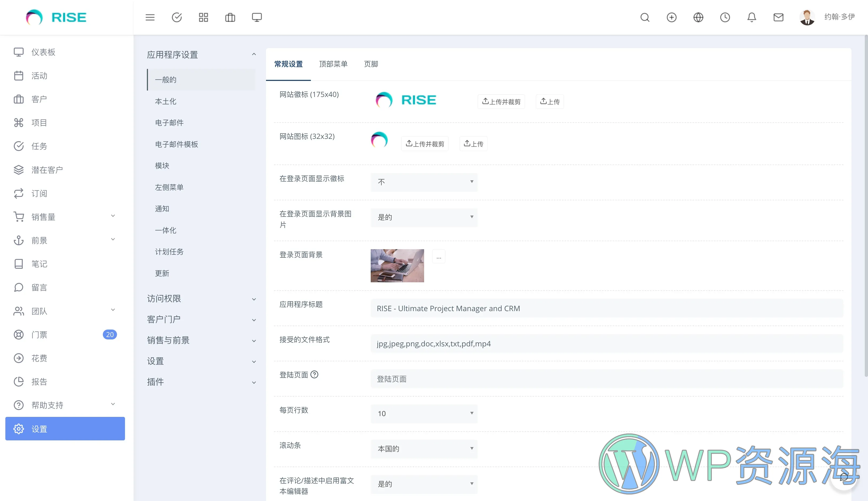Click the monitor icon in top bar
The height and width of the screenshot is (501, 868).
[257, 17]
